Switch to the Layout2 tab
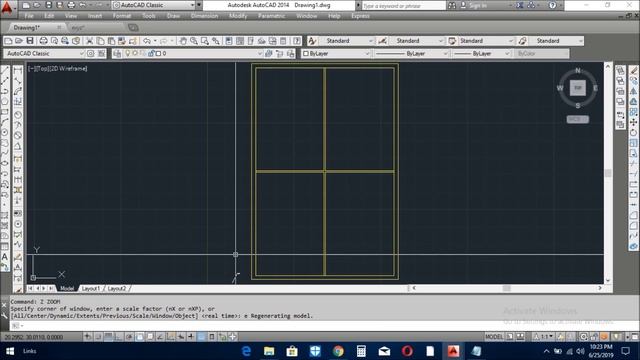Viewport: 640px width, 360px height. (117, 289)
